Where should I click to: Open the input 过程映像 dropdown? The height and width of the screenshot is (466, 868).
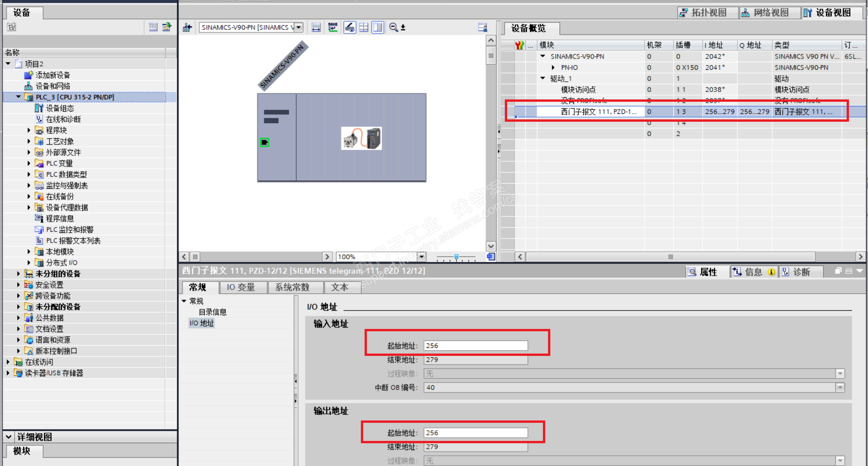pyautogui.click(x=840, y=374)
